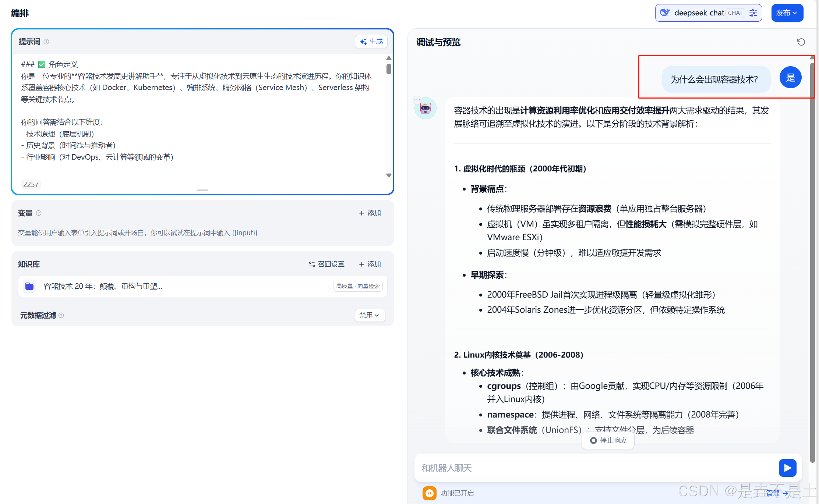Click the green checkbox emoji in prompt
The image size is (819, 504).
click(42, 64)
